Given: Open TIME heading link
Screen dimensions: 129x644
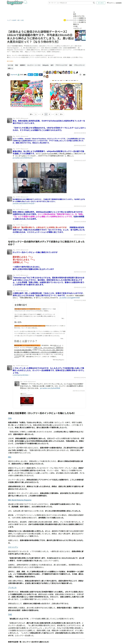Looking at the screenshot, I should click(x=10, y=614).
